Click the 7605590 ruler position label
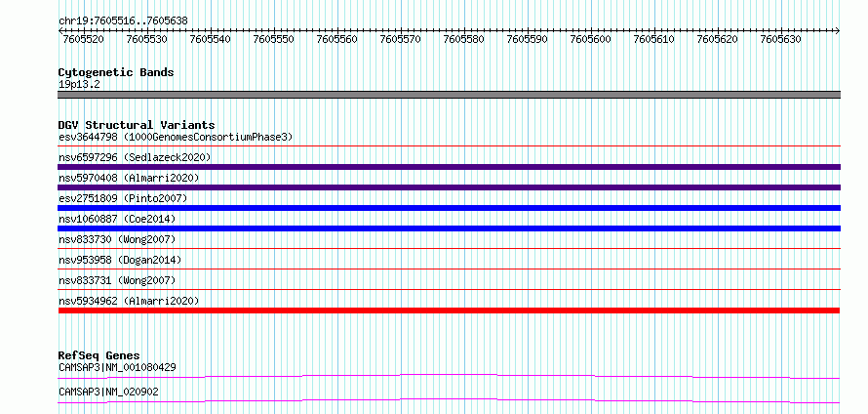The height and width of the screenshot is (414, 868). point(527,39)
